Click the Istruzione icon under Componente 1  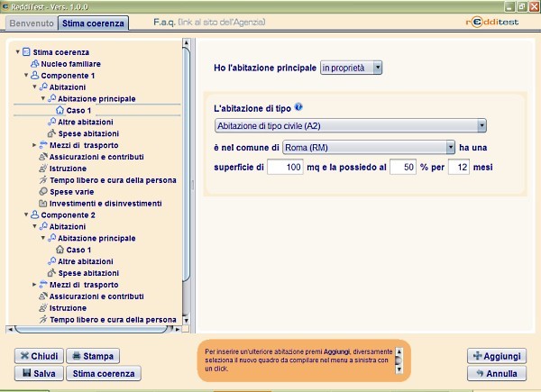point(43,169)
